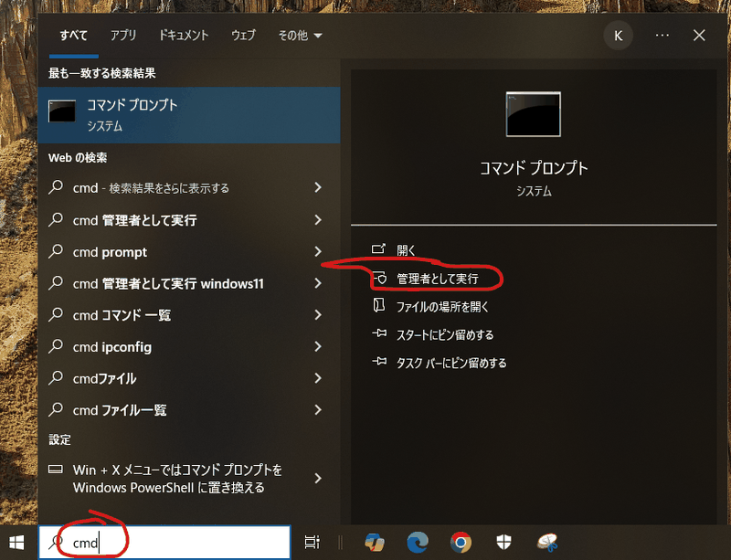731x560 pixels.
Task: Expand arrow for cmdファイル suggestion
Action: coord(318,378)
